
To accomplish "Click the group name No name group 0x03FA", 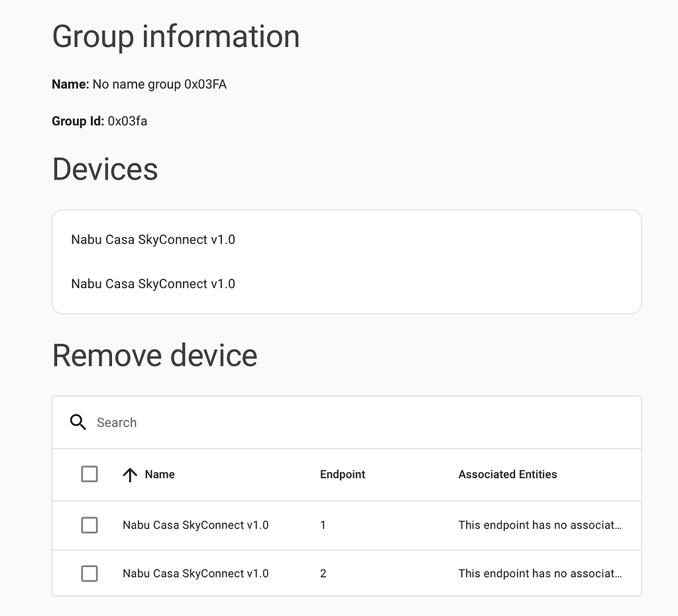I will click(x=159, y=84).
